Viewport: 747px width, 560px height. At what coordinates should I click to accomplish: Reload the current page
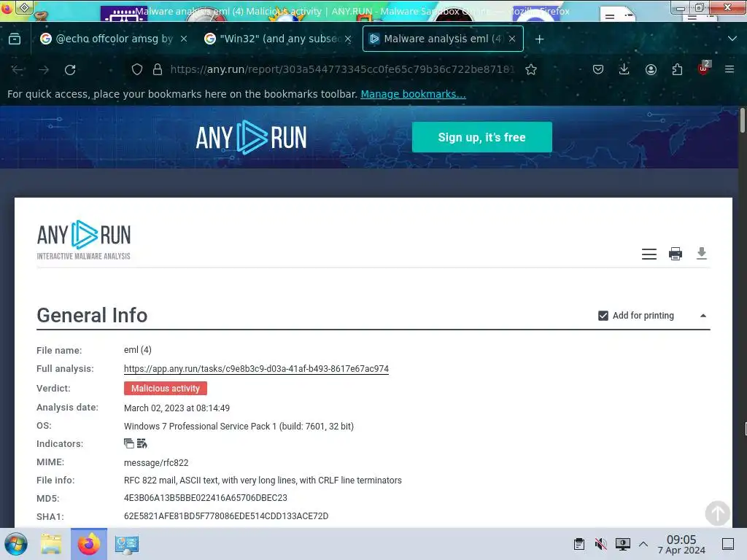[x=70, y=69]
